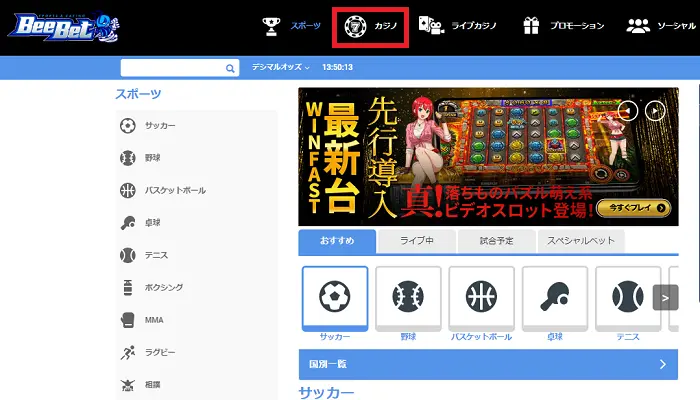Select the table tennis sport tile
Screen dimensions: 700x400
coord(554,298)
